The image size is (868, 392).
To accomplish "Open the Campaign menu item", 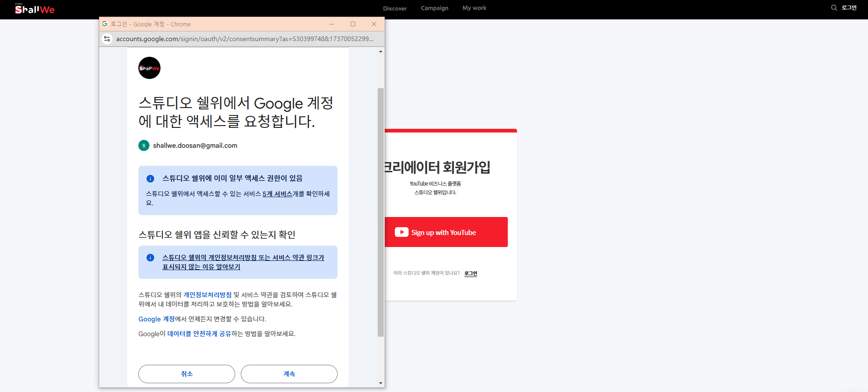I will click(434, 8).
